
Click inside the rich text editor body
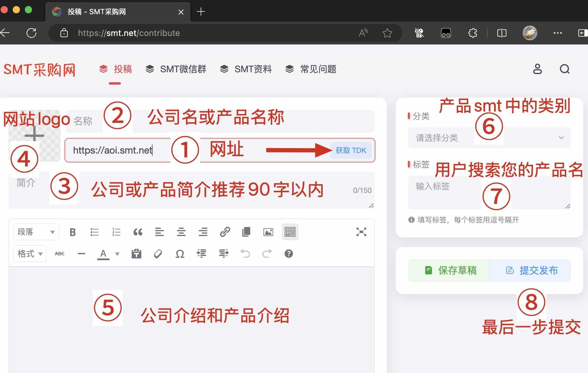coord(192,320)
